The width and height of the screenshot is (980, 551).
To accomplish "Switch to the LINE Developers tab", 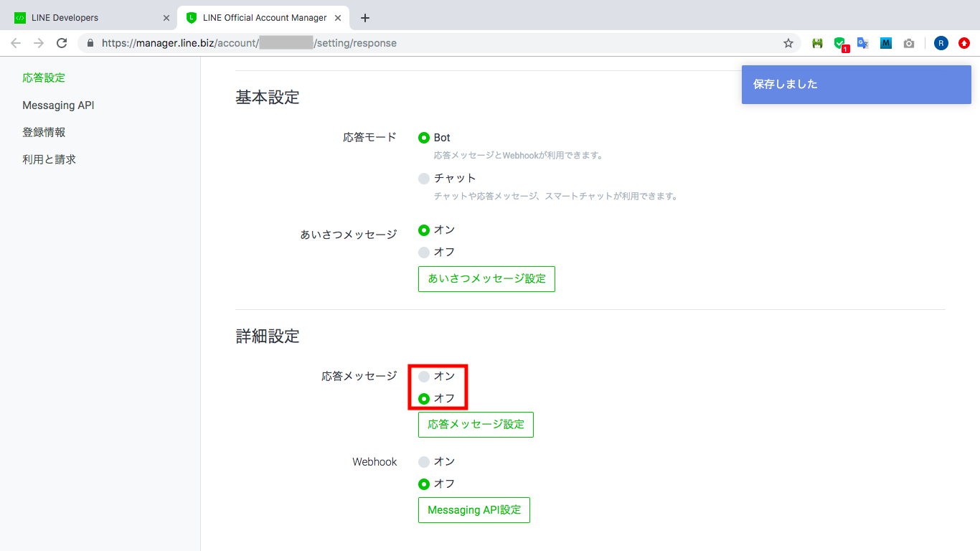I will 92,18.
